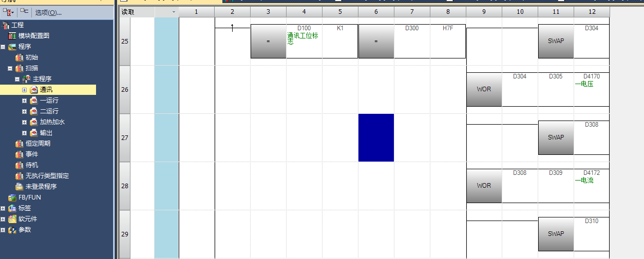Click the 事件 event program icon
Image resolution: width=644 pixels, height=259 pixels.
pos(20,154)
